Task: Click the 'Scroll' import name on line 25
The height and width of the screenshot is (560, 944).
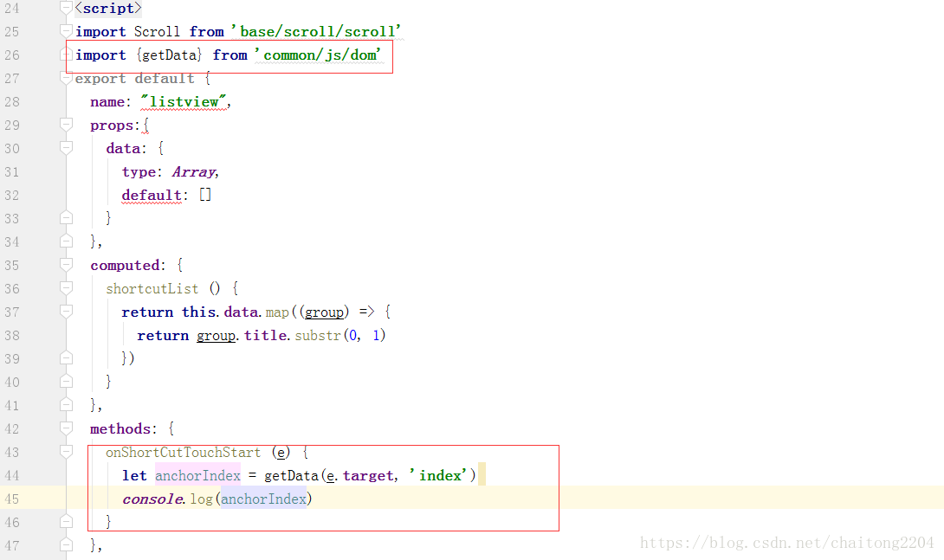Action: 157,31
